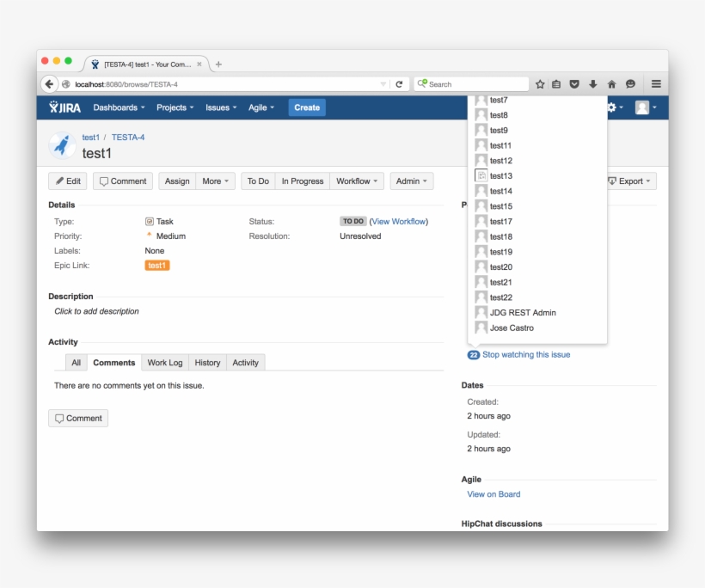Select the History activity tab
Screen dimensions: 705x588
click(x=207, y=363)
